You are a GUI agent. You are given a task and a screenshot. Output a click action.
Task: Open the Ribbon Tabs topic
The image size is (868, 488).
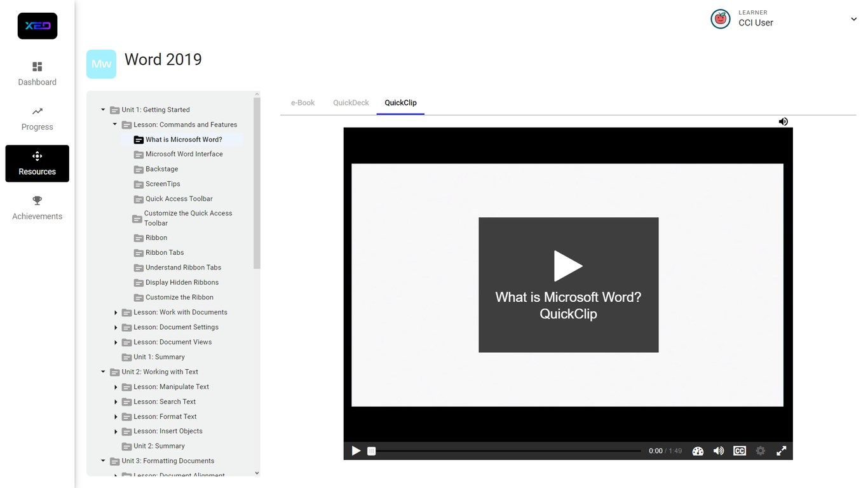pyautogui.click(x=165, y=252)
